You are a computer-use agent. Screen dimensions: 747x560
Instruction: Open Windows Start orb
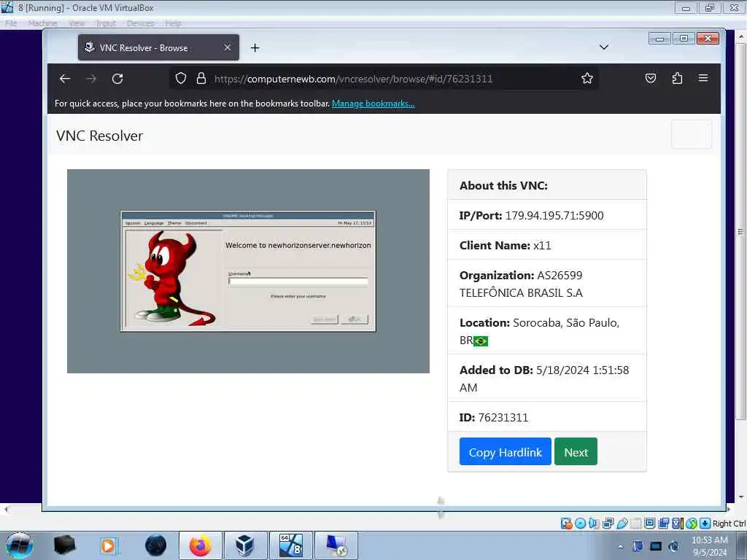tap(20, 545)
